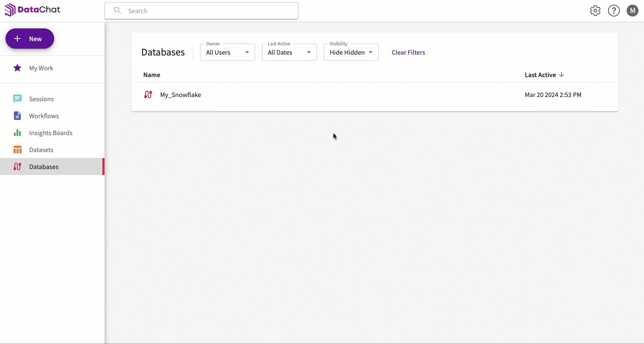The height and width of the screenshot is (344, 644).
Task: Click the Clear Filters link
Action: (x=408, y=52)
